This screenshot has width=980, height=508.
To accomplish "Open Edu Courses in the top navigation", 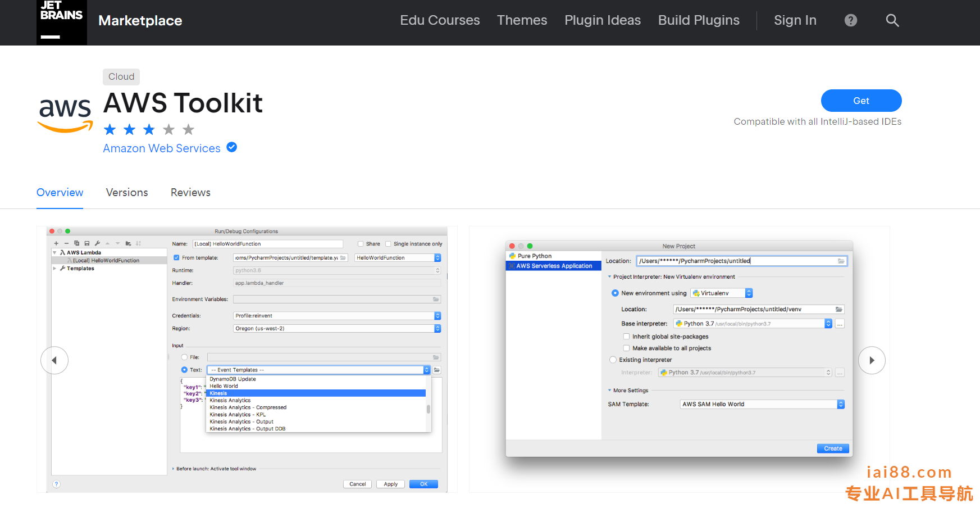I will tap(440, 20).
